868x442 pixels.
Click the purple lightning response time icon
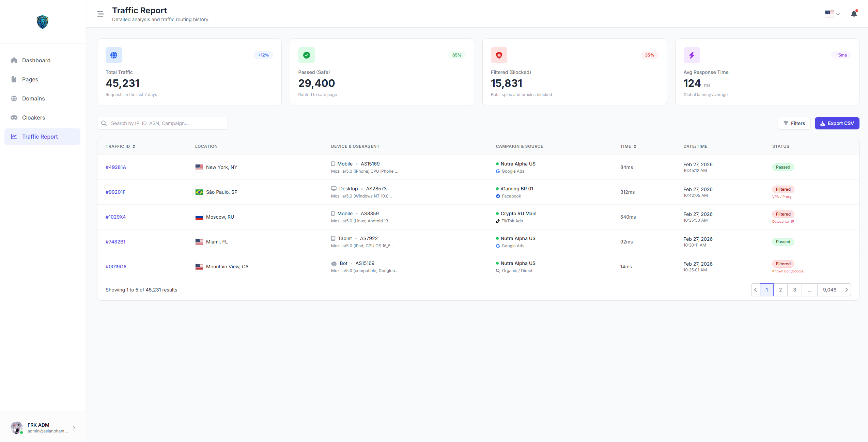692,55
